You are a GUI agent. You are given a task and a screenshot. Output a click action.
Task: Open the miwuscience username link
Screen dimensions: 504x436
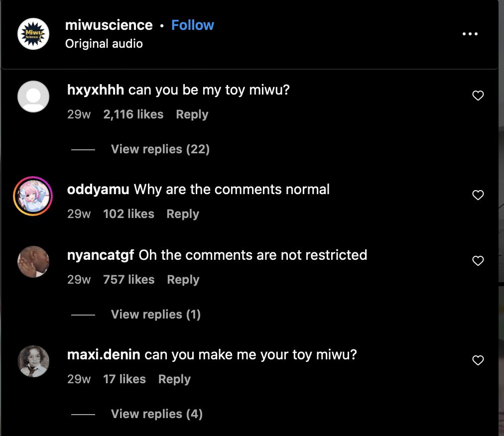coord(109,25)
